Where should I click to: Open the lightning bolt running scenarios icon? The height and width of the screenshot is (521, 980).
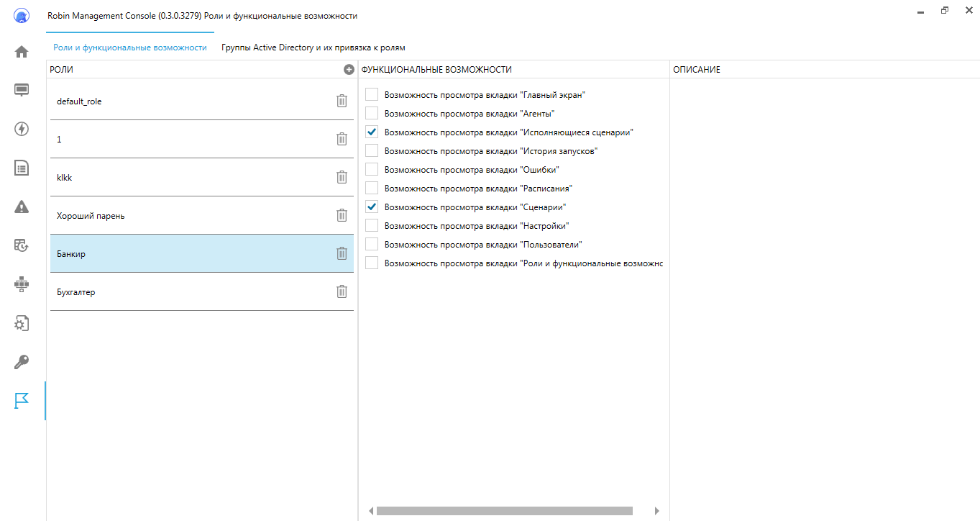point(22,129)
